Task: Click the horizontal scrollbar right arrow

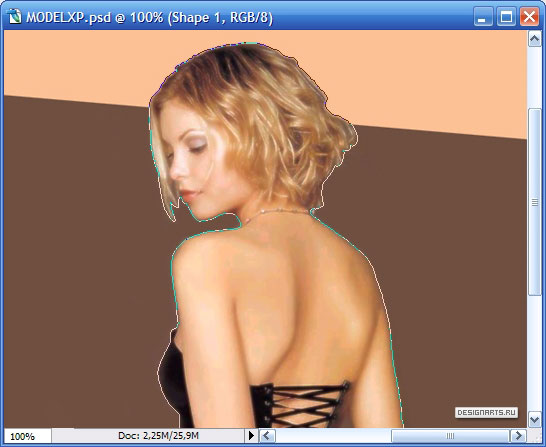Action: [x=518, y=436]
